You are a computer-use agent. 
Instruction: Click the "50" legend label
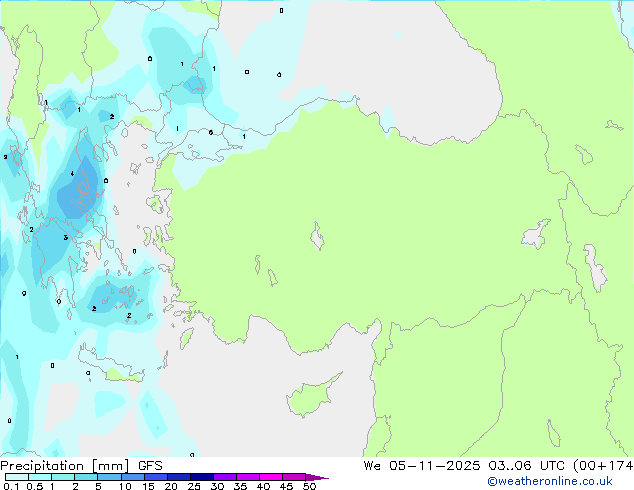point(309,486)
